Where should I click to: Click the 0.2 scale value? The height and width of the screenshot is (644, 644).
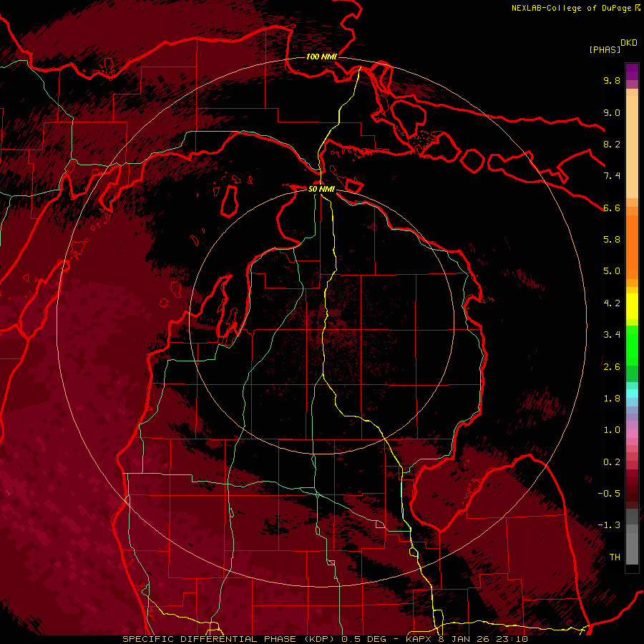tap(612, 462)
